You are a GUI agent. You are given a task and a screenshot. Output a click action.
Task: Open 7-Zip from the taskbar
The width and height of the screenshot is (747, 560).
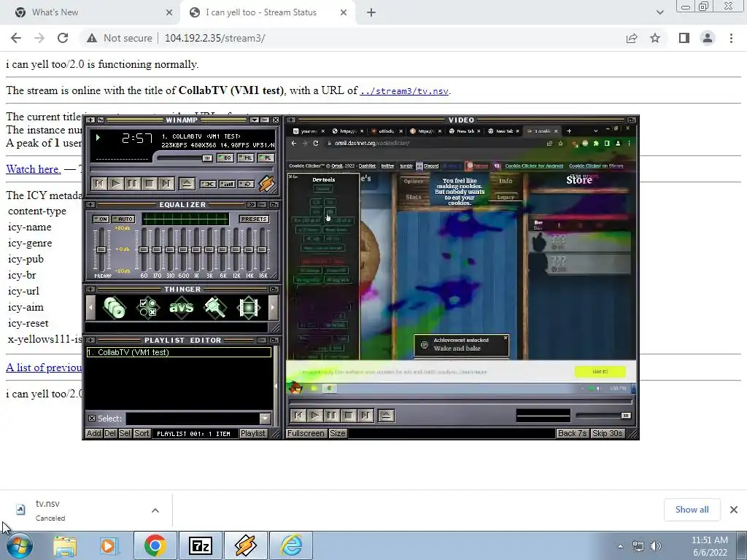(200, 545)
